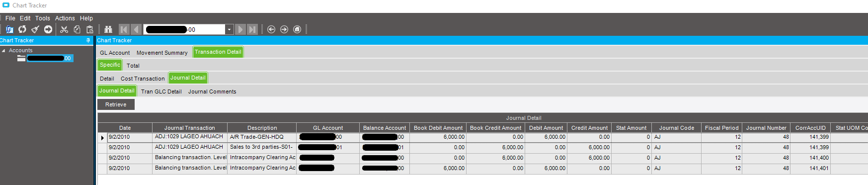Click the account number input field
Viewport: 868px width, 185px height.
pyautogui.click(x=184, y=29)
